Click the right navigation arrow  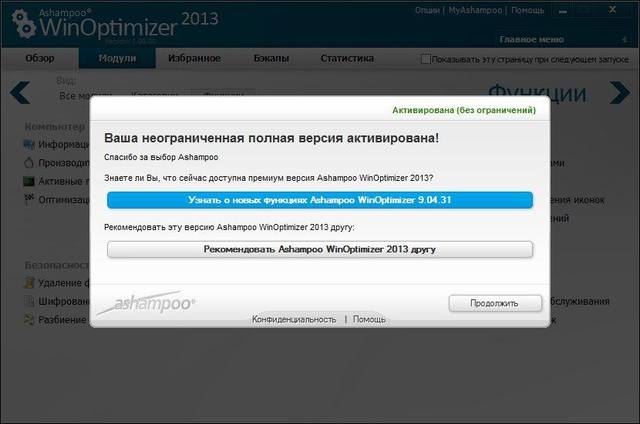click(620, 93)
